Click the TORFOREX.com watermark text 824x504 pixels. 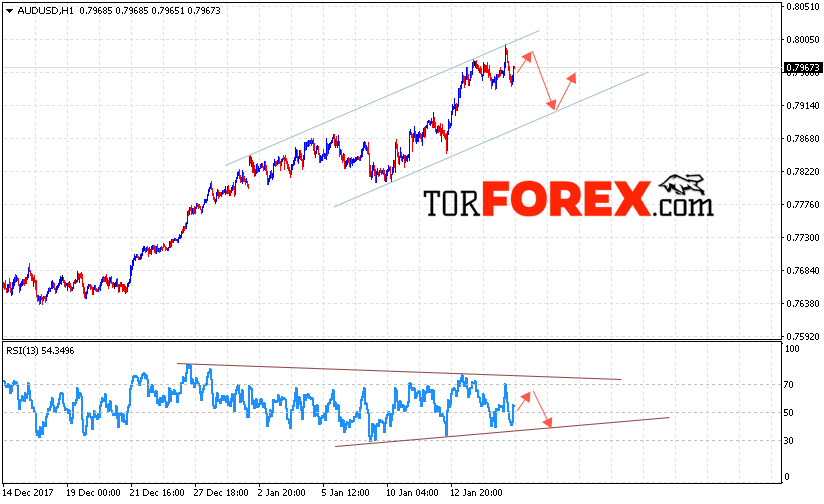tap(569, 199)
